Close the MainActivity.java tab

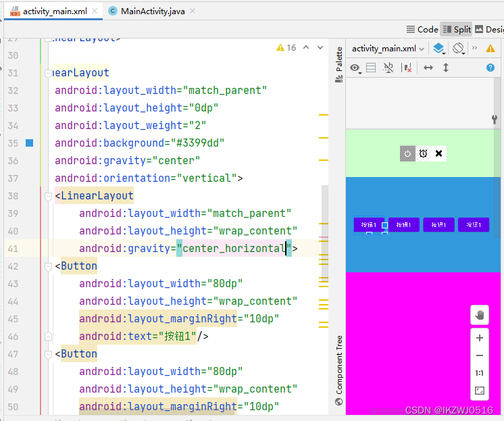(x=193, y=11)
